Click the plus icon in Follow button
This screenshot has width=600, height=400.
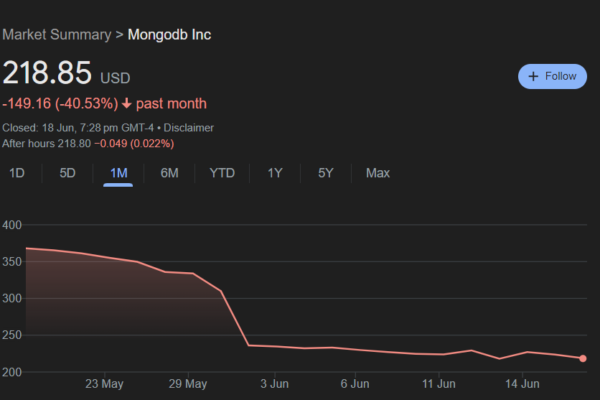[x=533, y=76]
